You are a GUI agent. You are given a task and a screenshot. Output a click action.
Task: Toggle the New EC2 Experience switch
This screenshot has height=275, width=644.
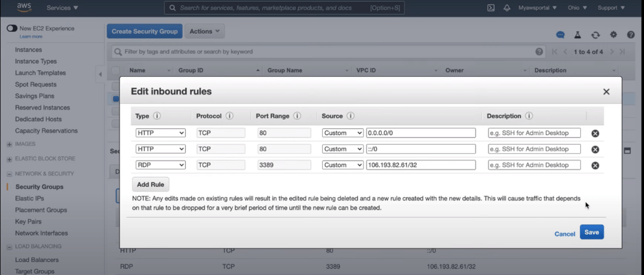12,28
